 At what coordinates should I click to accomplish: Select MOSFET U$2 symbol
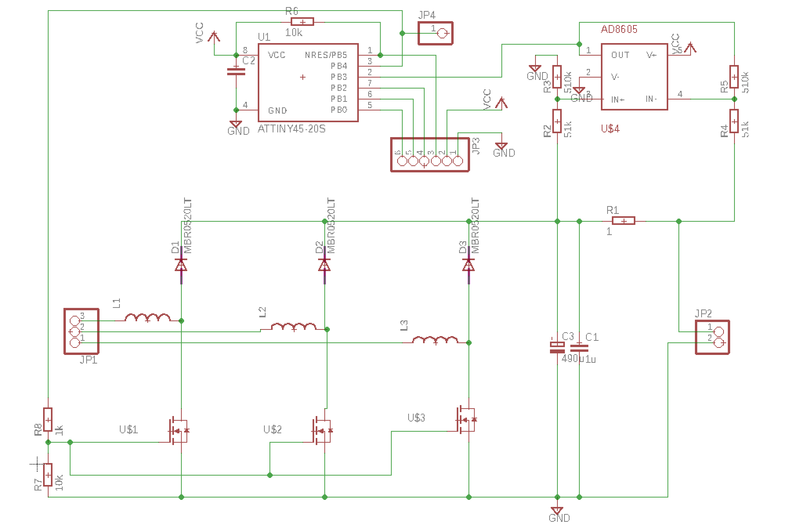(322, 431)
